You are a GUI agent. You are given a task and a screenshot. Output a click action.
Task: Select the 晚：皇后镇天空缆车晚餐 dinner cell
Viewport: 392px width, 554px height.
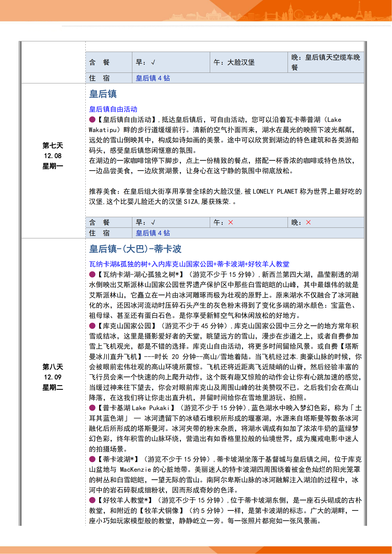(x=326, y=62)
